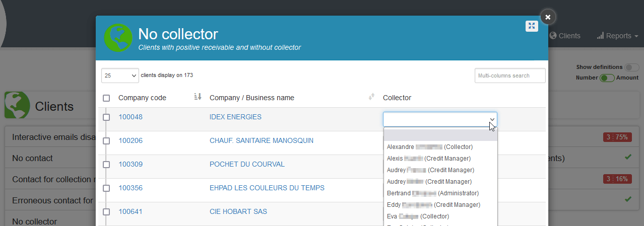Tick the select-all checkbox in table header
This screenshot has height=226, width=644.
coord(106,98)
